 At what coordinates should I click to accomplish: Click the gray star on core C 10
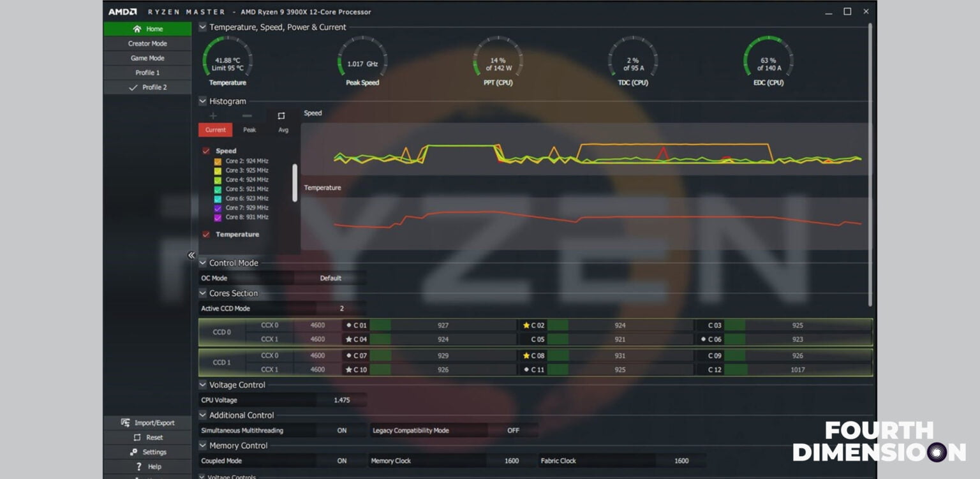[348, 370]
